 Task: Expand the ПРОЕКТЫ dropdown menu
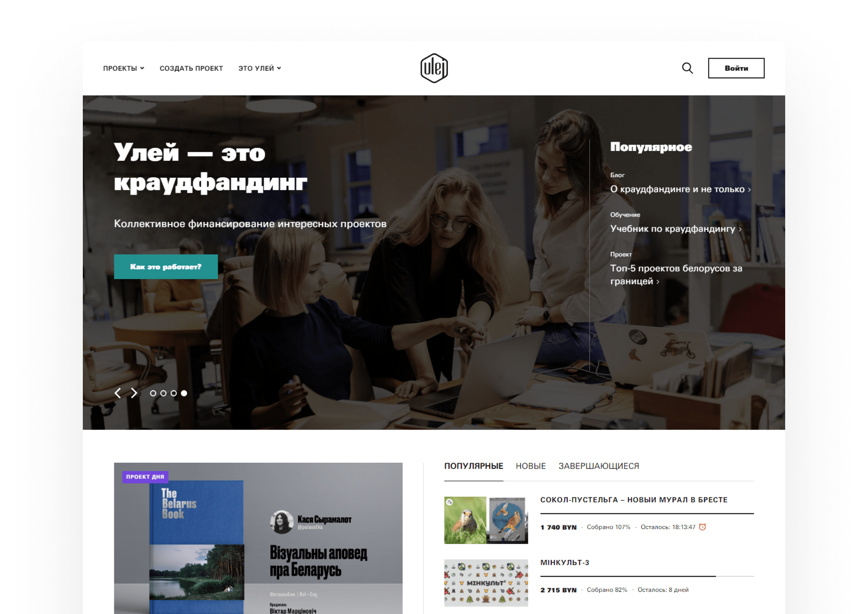[x=123, y=68]
